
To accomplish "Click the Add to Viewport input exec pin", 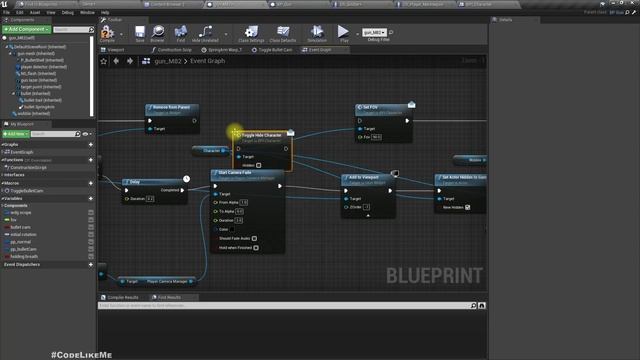I will [x=346, y=191].
